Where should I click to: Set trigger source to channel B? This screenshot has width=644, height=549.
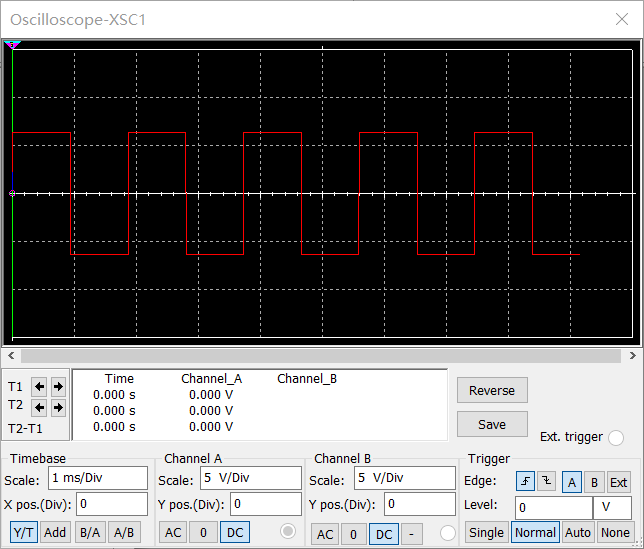(594, 482)
